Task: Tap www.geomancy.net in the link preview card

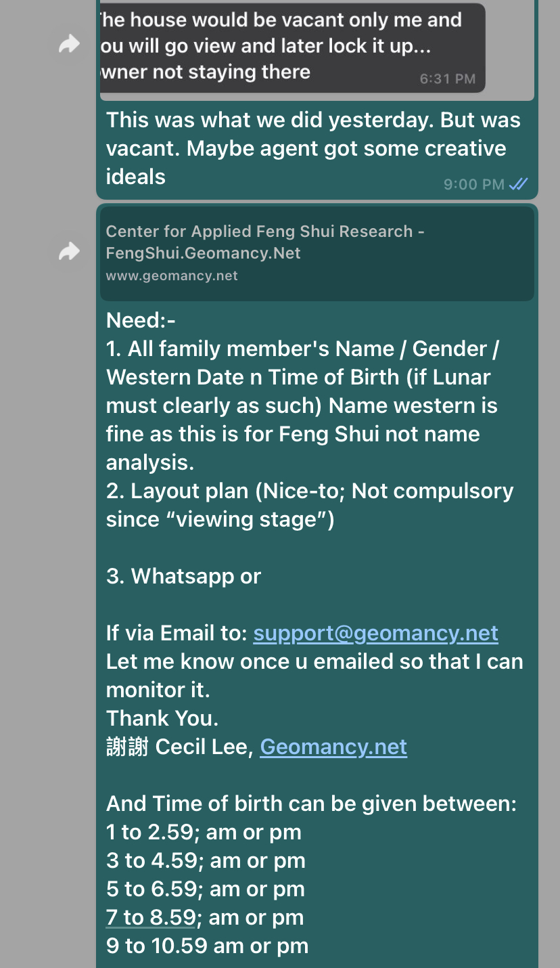Action: coord(172,276)
